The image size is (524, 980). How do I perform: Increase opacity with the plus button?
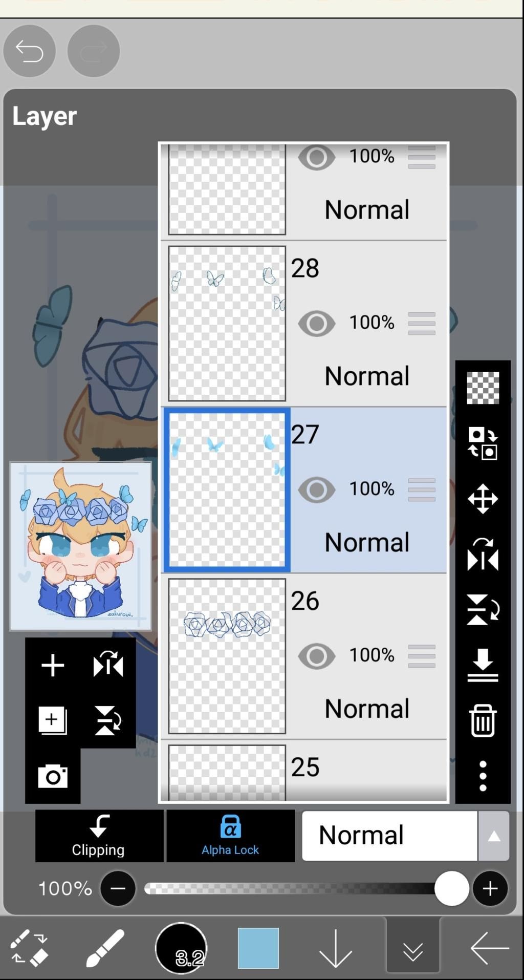490,888
